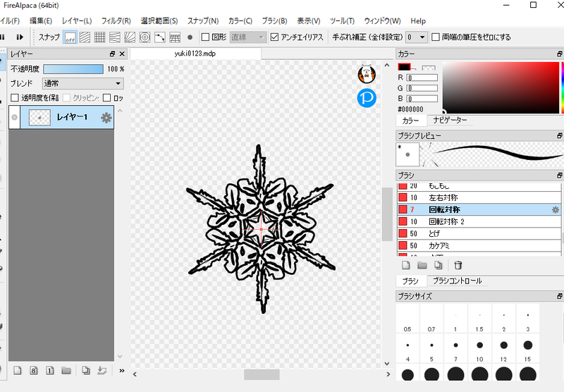Click the blue pixiv P icon
564x392 pixels.
point(367,98)
